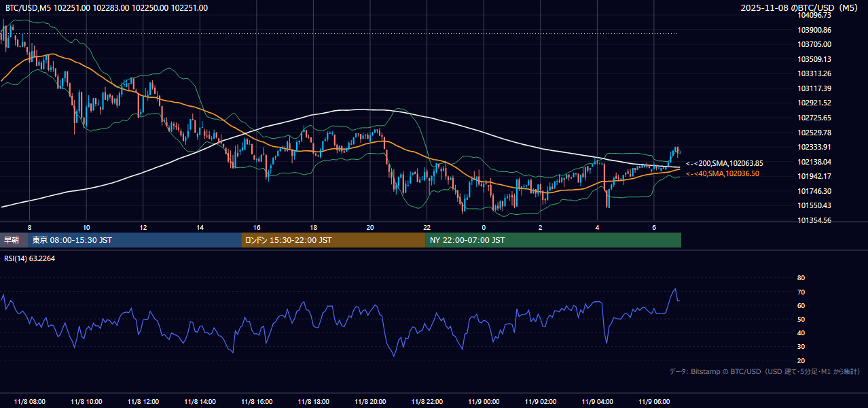The width and height of the screenshot is (868, 408).
Task: Select the 60 level on RSI scale
Action: pos(801,305)
